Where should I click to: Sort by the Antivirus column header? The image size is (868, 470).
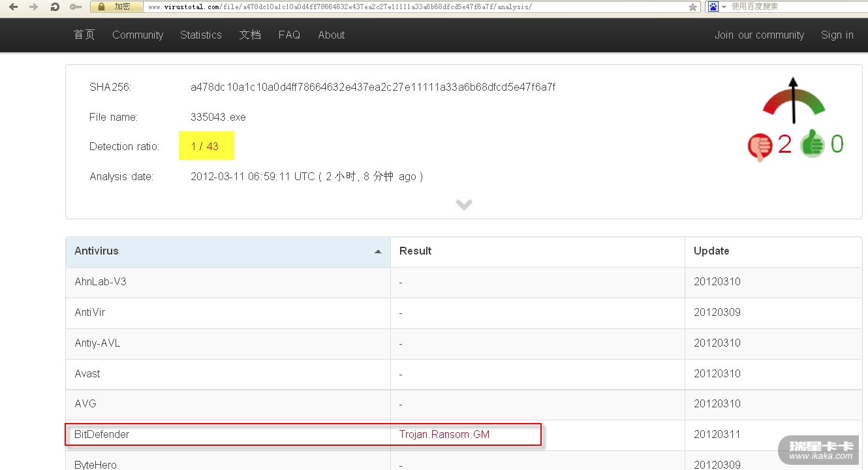coord(228,251)
